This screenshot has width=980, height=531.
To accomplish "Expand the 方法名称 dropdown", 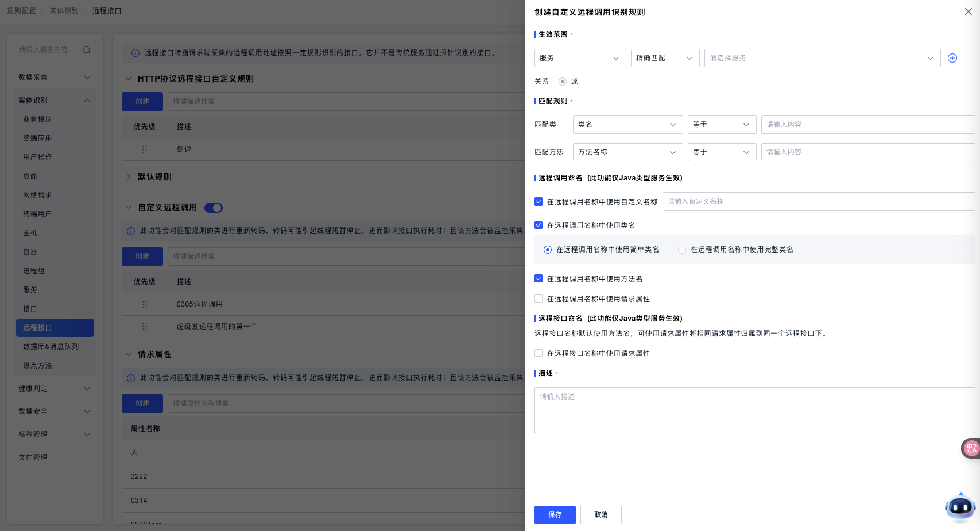I will click(x=627, y=152).
